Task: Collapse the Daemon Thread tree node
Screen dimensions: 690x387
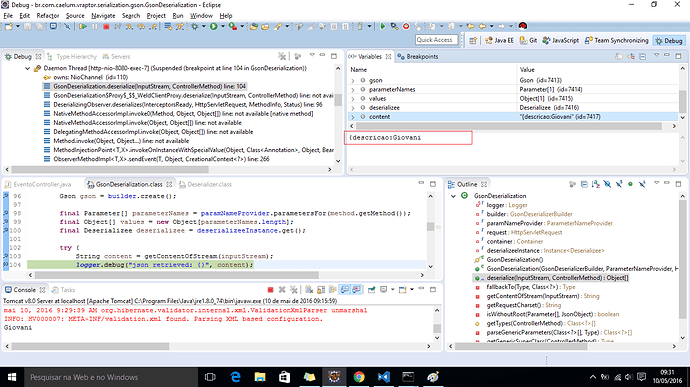Action: [x=27, y=68]
